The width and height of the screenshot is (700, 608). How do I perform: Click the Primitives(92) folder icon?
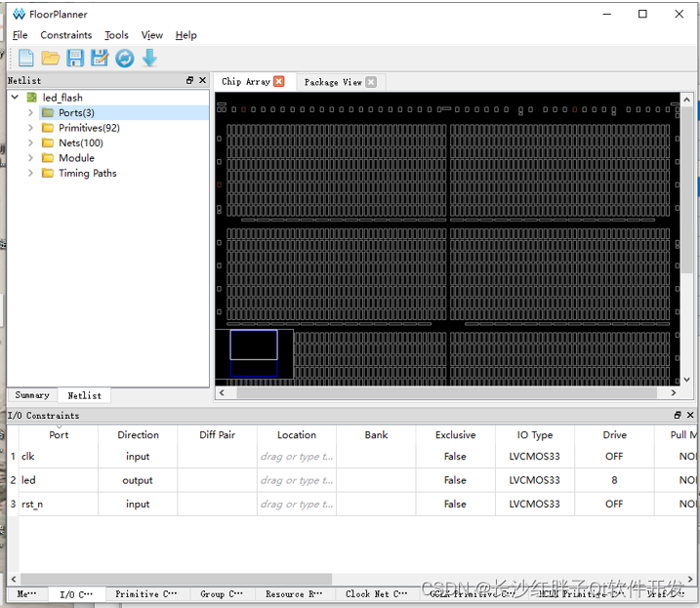pos(48,128)
